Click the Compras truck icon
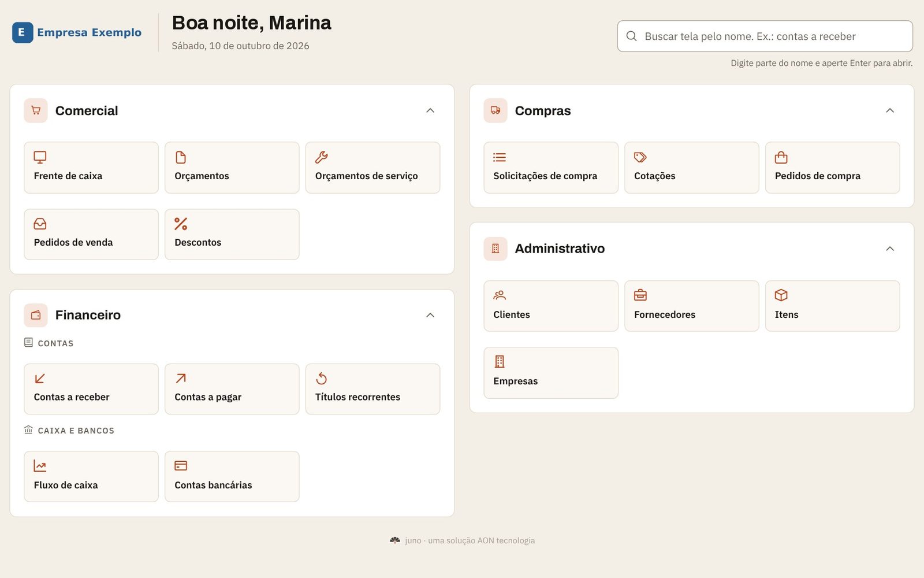 pyautogui.click(x=495, y=110)
